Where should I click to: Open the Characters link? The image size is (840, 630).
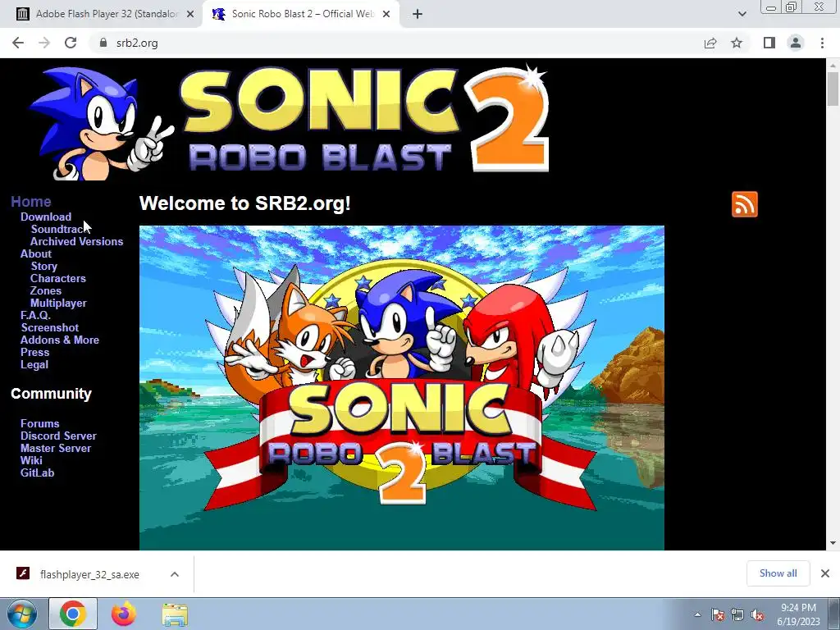(x=58, y=278)
